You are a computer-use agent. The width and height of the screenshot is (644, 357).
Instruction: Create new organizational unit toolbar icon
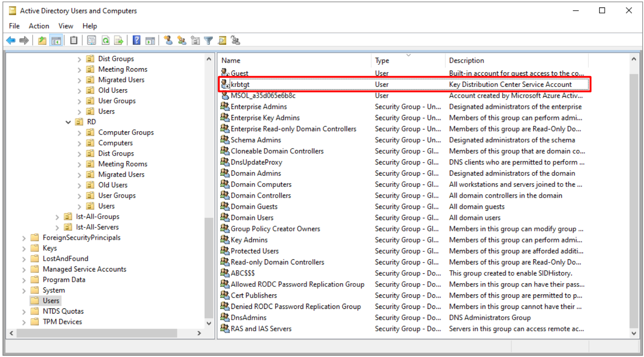click(195, 41)
